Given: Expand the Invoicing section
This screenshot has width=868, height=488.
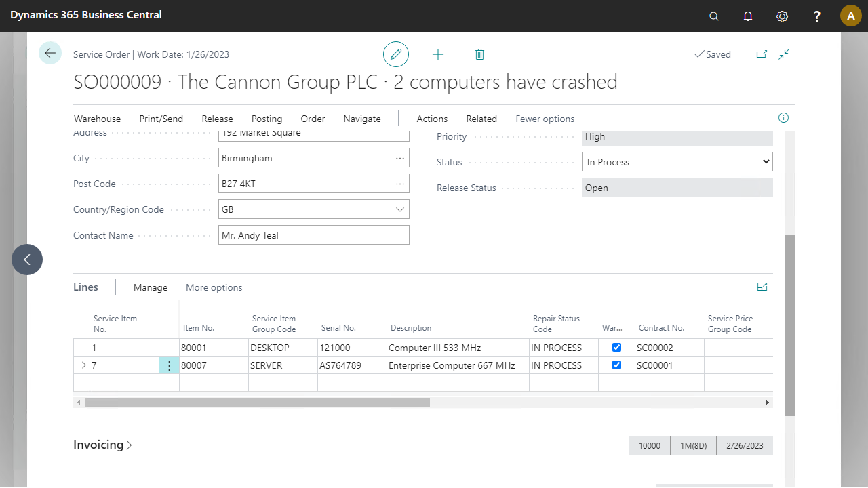Looking at the screenshot, I should 102,445.
